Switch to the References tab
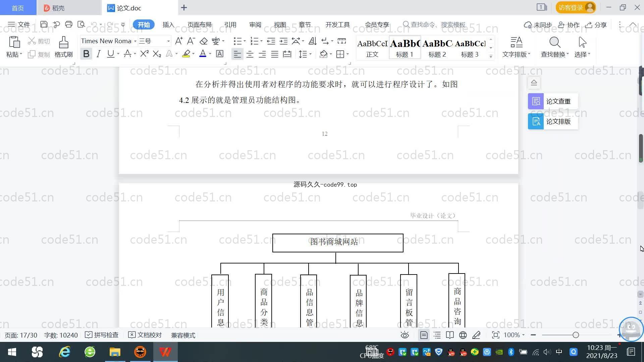This screenshot has width=644, height=362. click(230, 24)
